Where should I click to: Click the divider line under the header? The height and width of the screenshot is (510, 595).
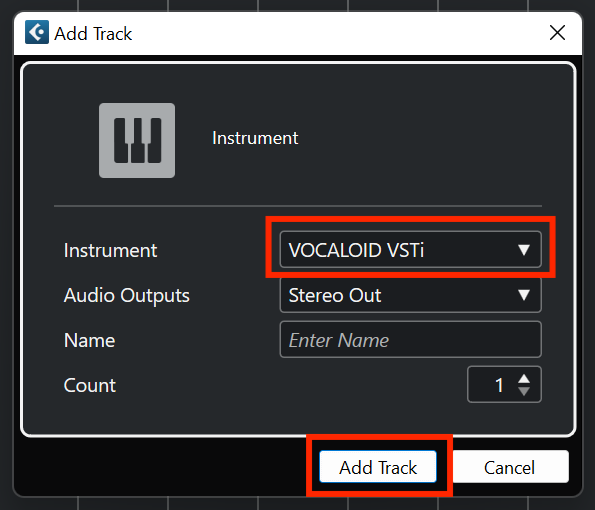[298, 206]
